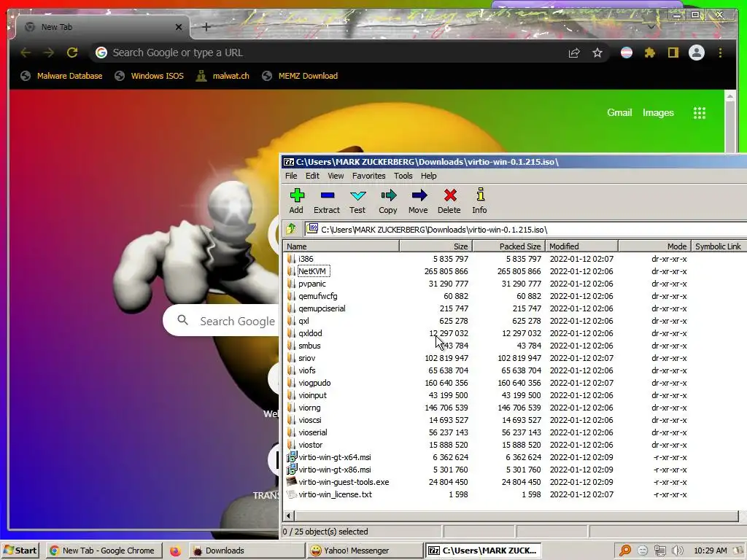Open the View menu in 7-Zip

click(x=336, y=176)
